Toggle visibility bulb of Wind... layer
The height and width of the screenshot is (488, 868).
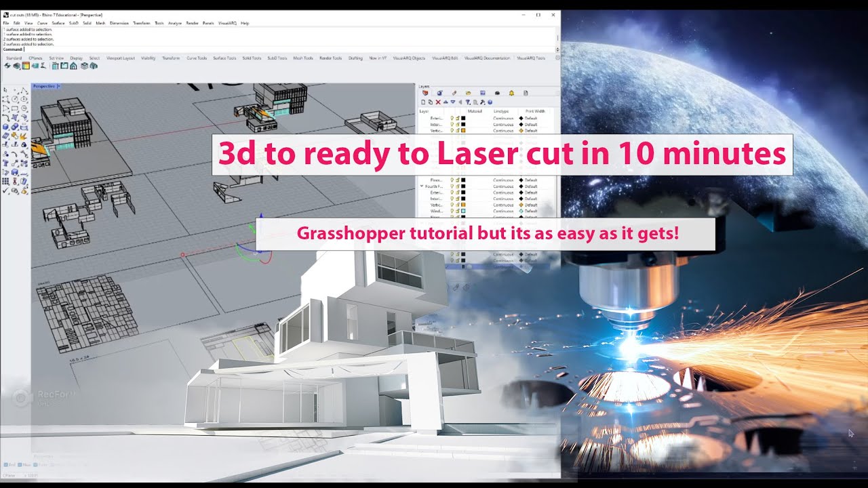point(452,211)
